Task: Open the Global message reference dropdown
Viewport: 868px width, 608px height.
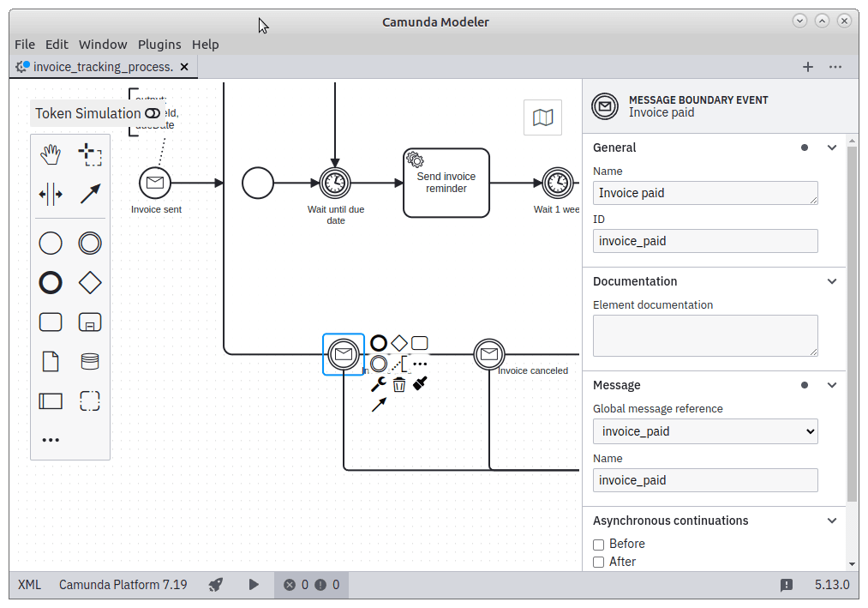Action: point(705,431)
